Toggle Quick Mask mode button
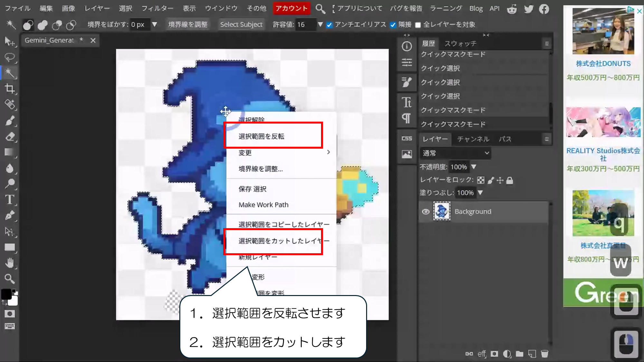The height and width of the screenshot is (362, 644). pyautogui.click(x=10, y=314)
